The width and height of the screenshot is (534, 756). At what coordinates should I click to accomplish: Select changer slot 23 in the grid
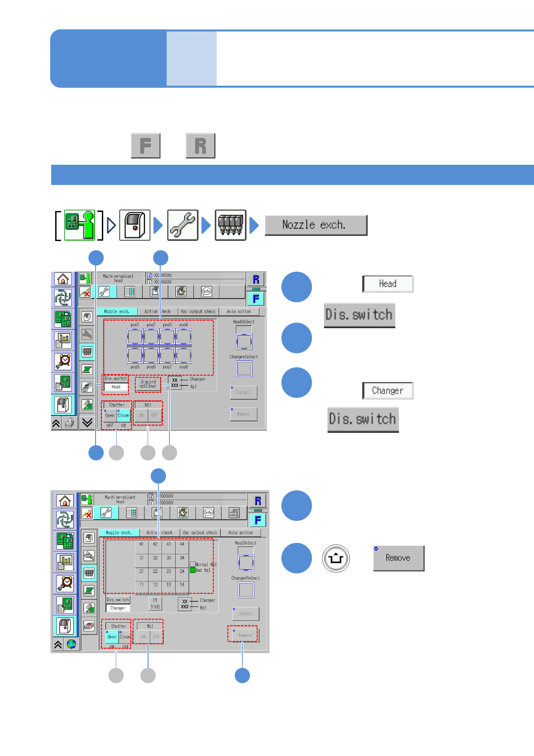click(x=169, y=571)
